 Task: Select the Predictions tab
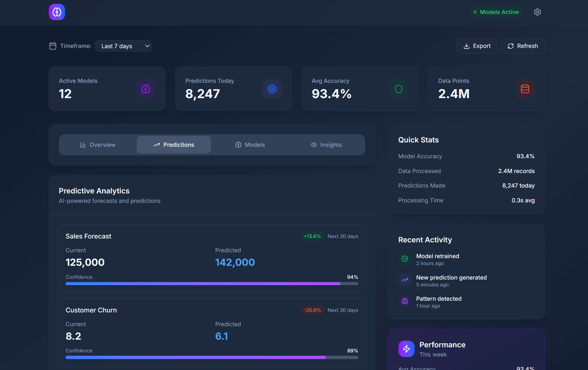tap(174, 145)
